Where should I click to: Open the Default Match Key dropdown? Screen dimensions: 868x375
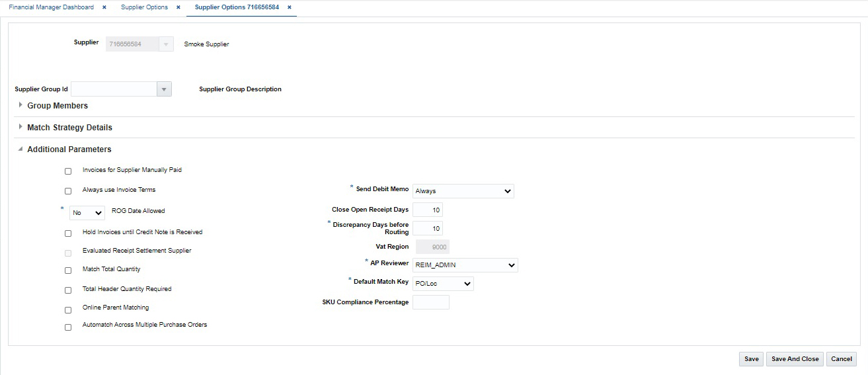(443, 284)
